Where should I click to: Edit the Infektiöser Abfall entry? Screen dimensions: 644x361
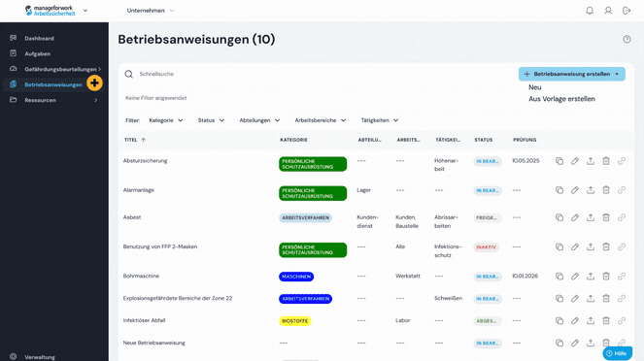[575, 320]
